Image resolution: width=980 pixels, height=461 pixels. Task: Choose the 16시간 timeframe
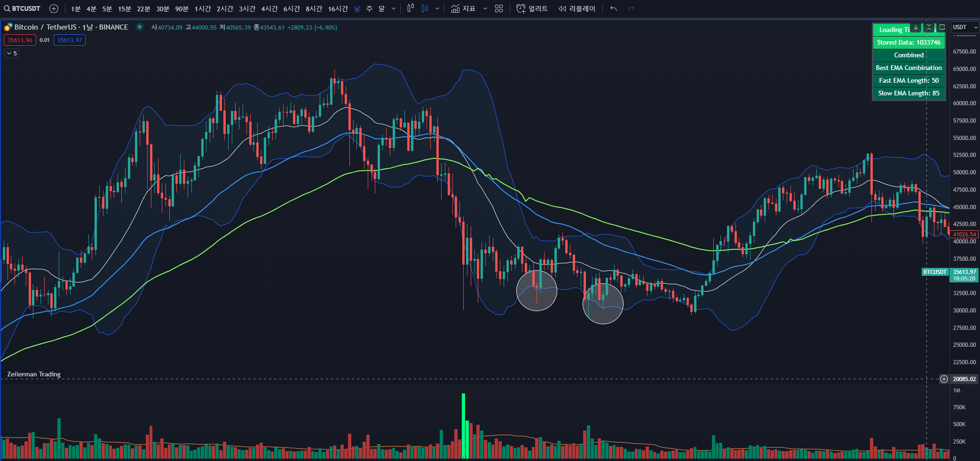(x=338, y=8)
